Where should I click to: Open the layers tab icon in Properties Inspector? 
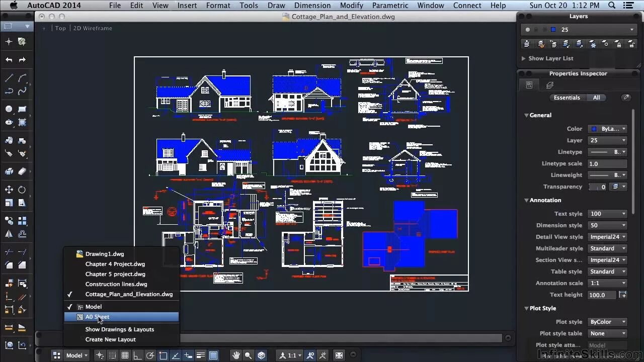pyautogui.click(x=550, y=85)
